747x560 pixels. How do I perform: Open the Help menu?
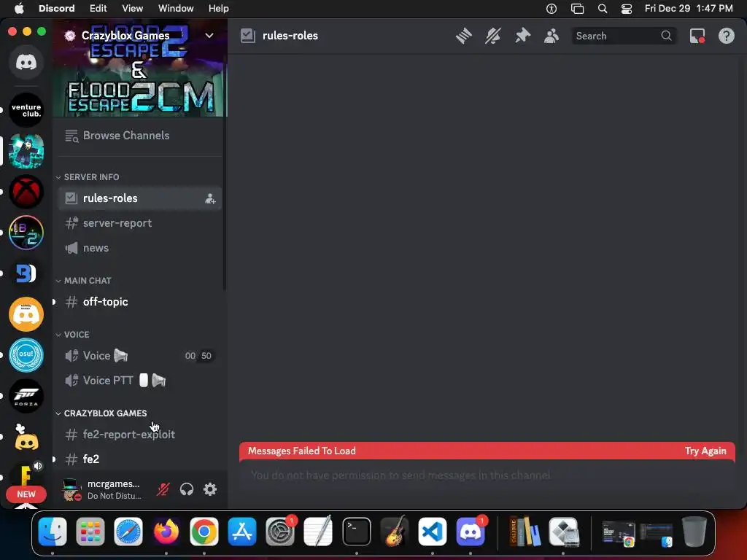tap(219, 8)
